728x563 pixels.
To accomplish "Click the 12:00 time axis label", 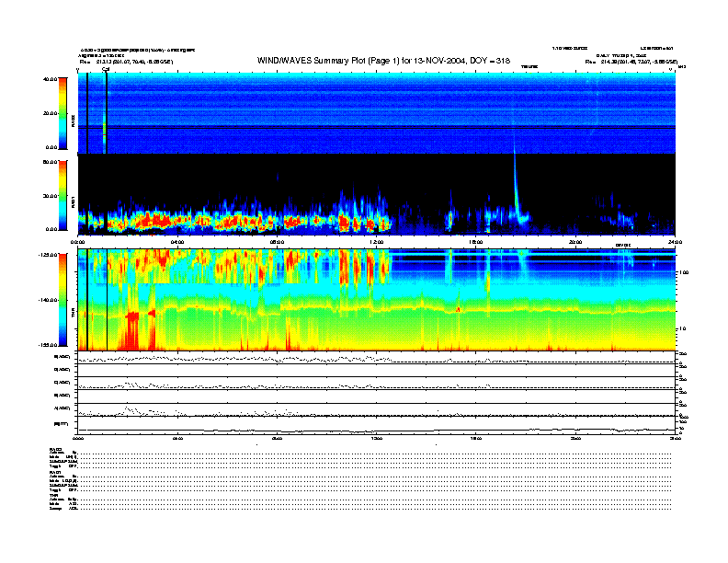I will pyautogui.click(x=376, y=241).
